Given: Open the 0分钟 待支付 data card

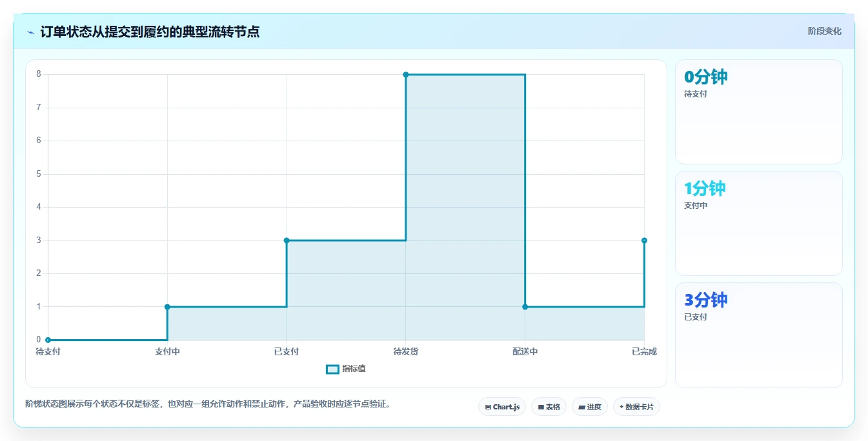Looking at the screenshot, I should click(x=759, y=112).
